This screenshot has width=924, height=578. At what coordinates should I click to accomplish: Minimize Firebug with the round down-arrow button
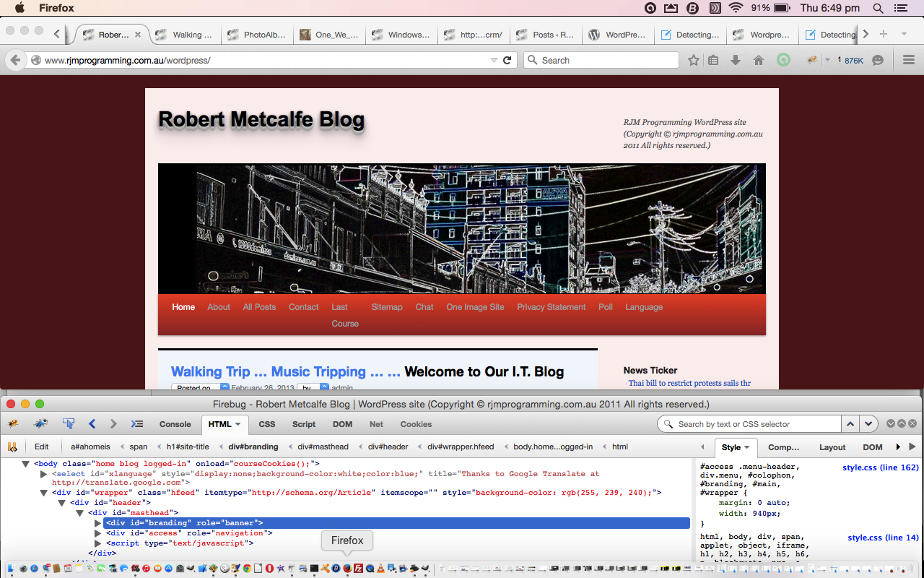click(891, 423)
